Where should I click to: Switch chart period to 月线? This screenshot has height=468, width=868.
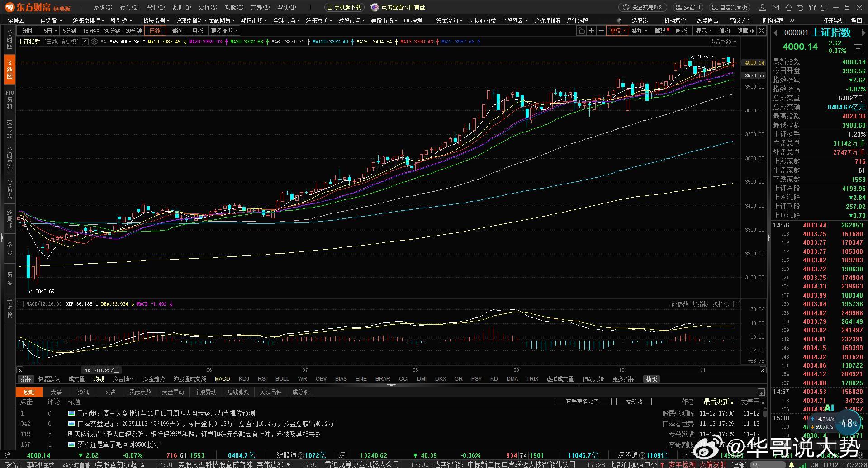pos(197,31)
